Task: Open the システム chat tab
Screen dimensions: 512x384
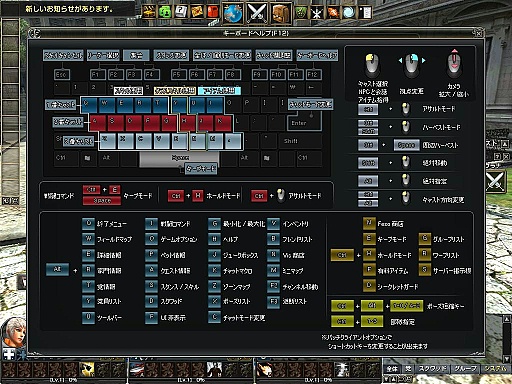Action: pyautogui.click(x=495, y=369)
